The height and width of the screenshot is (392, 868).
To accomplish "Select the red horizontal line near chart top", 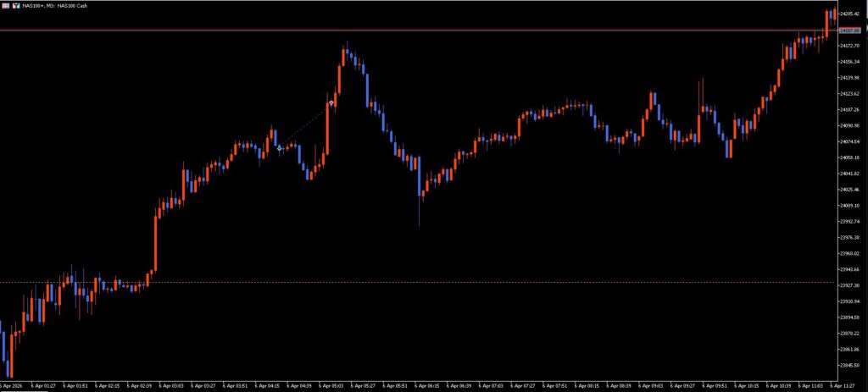I will pos(424,30).
